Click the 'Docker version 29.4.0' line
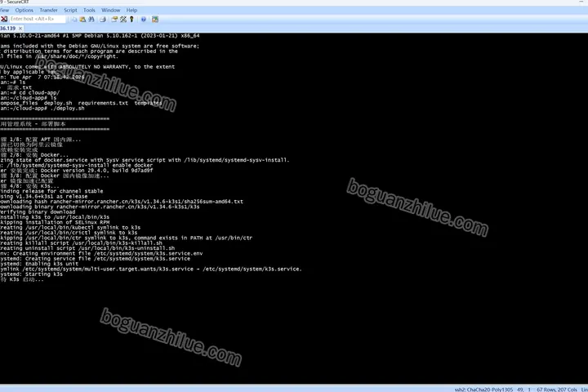Viewport: 588px width, 392px height. tap(77, 171)
